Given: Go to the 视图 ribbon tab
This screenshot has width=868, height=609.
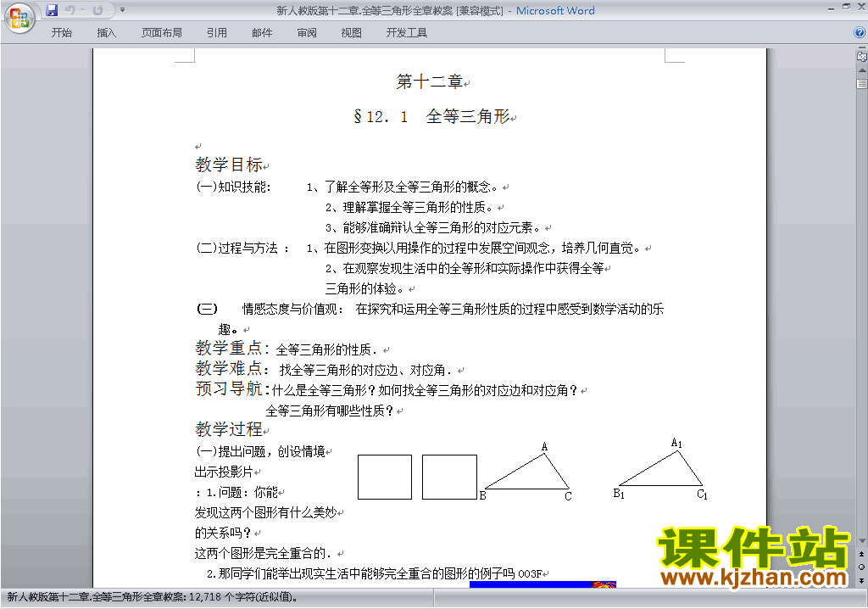Looking at the screenshot, I should (352, 33).
